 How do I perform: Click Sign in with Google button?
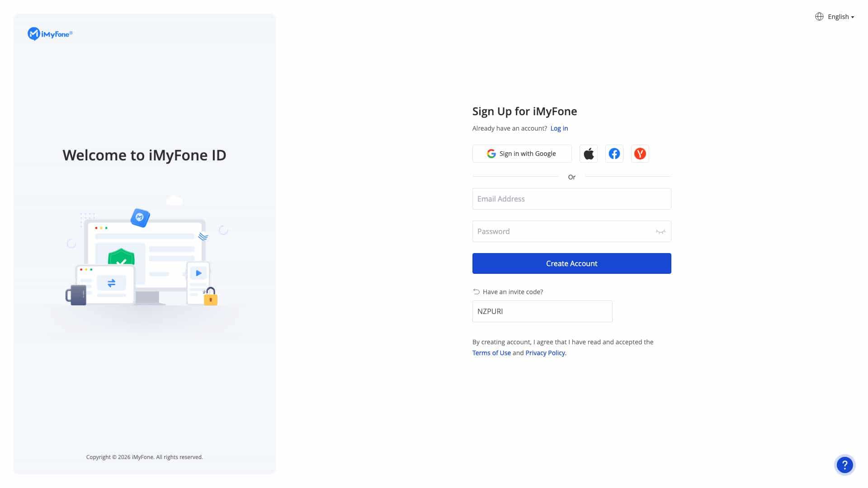522,154
